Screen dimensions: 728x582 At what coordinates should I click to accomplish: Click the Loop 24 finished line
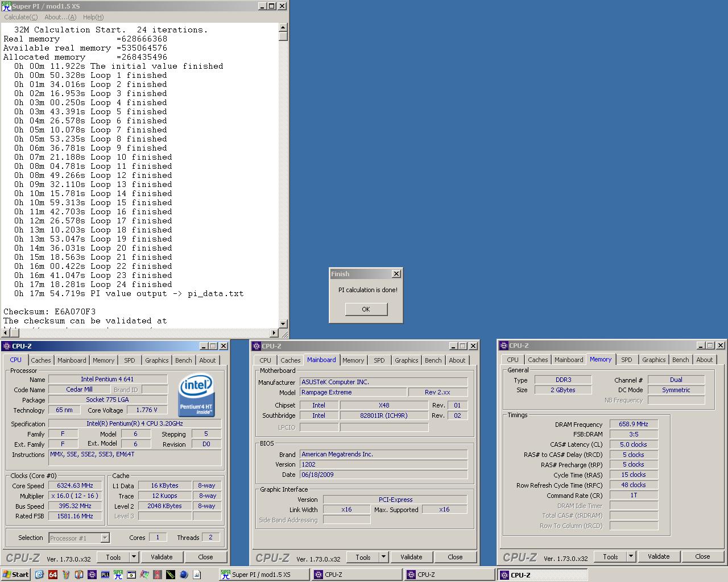coord(93,284)
